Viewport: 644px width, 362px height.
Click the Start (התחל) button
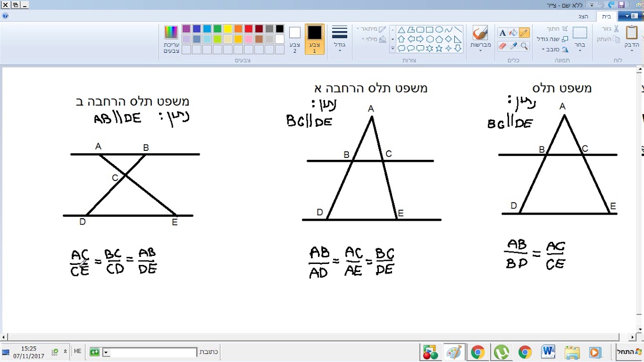click(630, 352)
